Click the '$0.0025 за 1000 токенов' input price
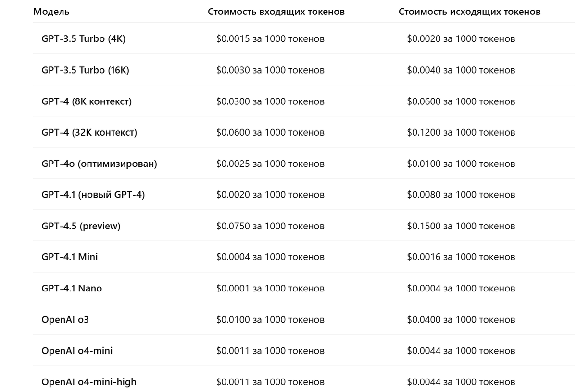 pyautogui.click(x=270, y=164)
